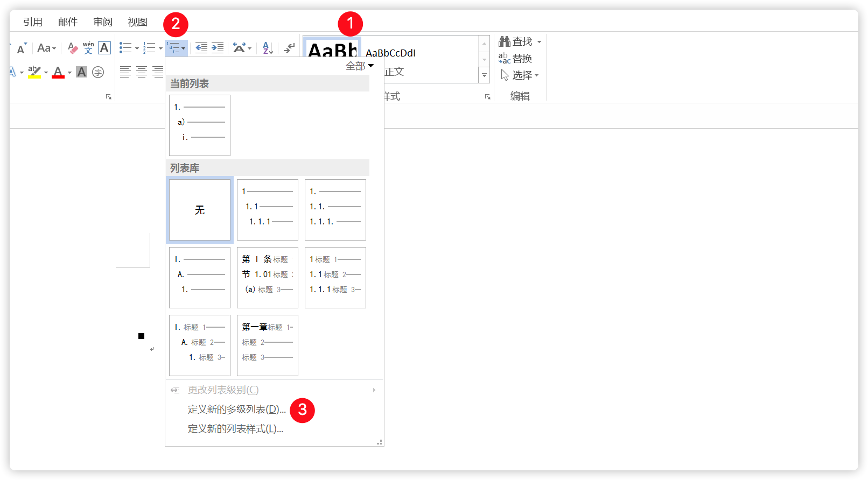
Task: Sort text with the A-Z icon
Action: 268,48
